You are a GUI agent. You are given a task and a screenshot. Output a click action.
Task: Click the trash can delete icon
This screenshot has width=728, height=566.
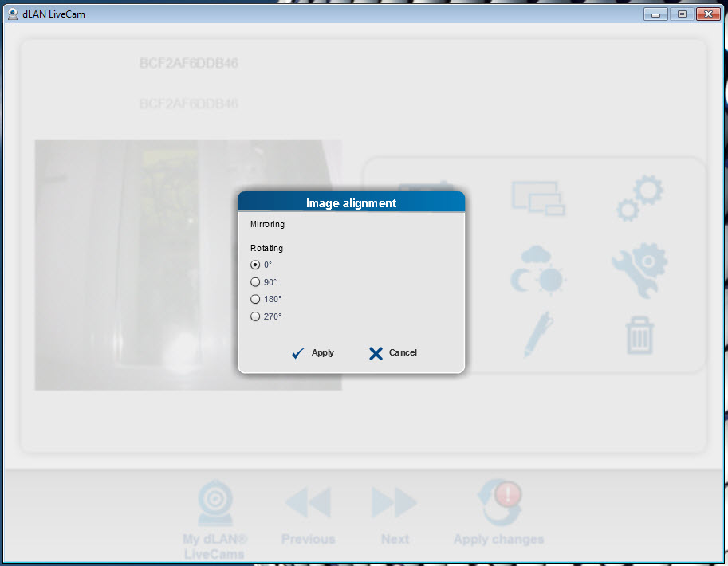(640, 336)
